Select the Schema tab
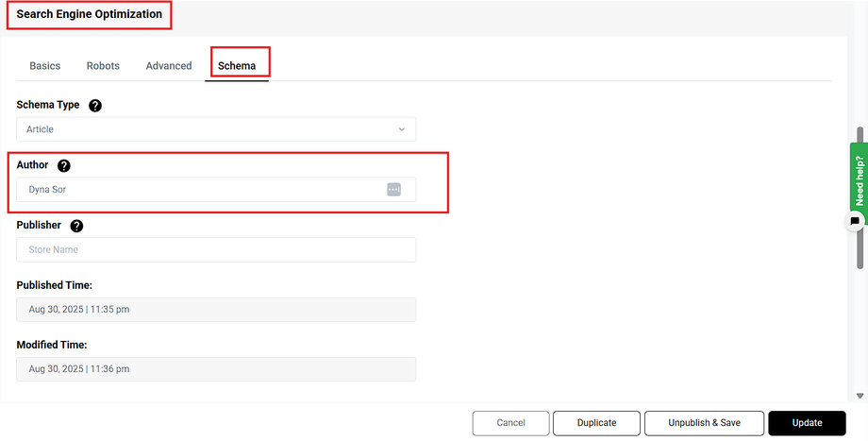 [x=237, y=66]
